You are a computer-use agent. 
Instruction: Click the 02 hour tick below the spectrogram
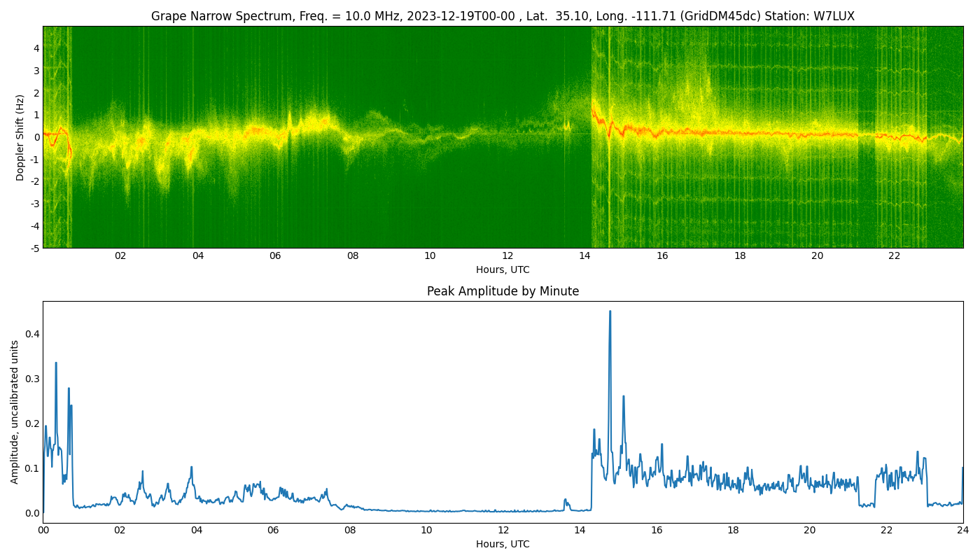[x=120, y=256]
